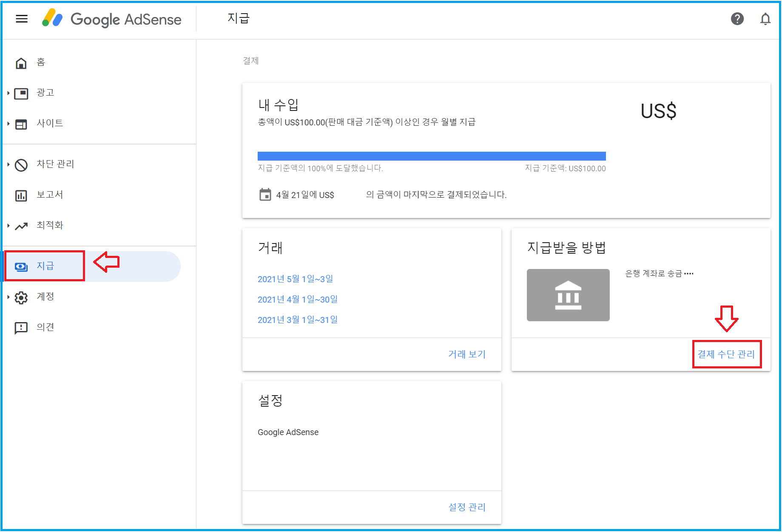Viewport: 782px width, 532px height.
Task: Click the calendar icon beside last payment date
Action: [x=265, y=195]
